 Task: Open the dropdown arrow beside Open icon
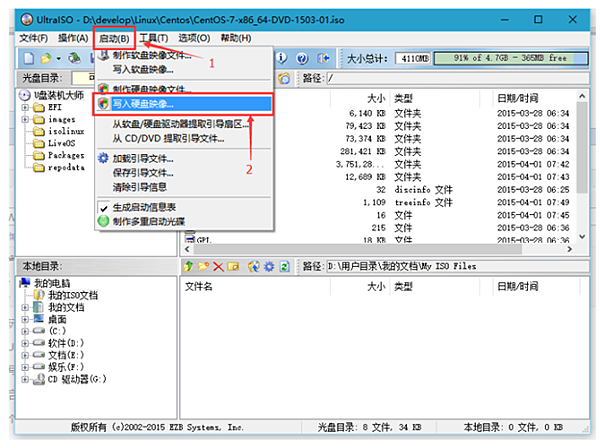pyautogui.click(x=59, y=59)
